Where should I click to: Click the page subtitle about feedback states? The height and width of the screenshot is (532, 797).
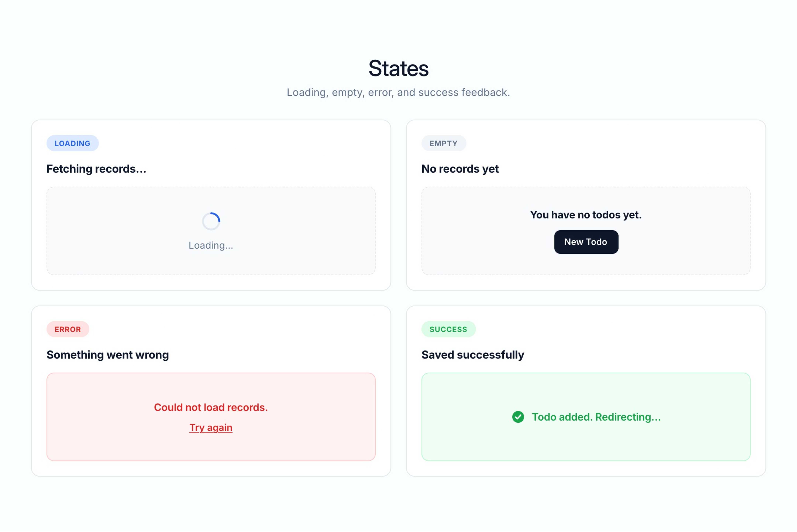click(x=398, y=92)
